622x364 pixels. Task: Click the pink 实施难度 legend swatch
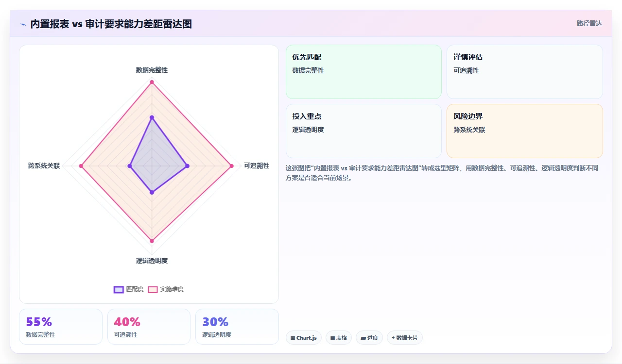point(153,290)
